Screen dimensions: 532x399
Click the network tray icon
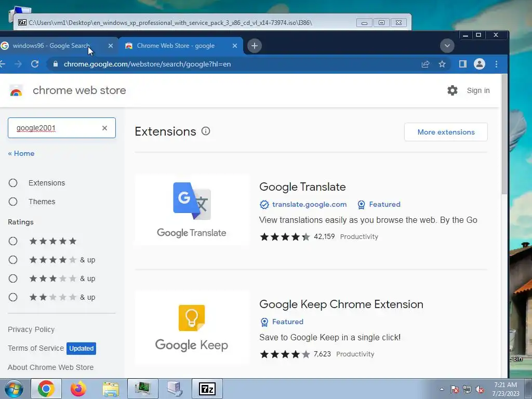point(467,390)
